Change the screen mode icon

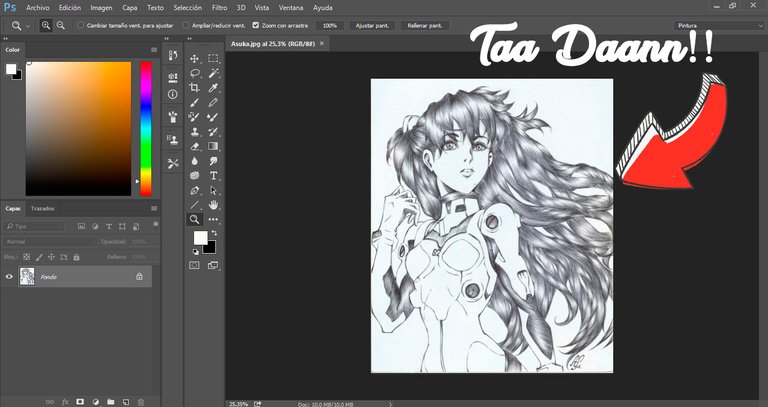213,265
